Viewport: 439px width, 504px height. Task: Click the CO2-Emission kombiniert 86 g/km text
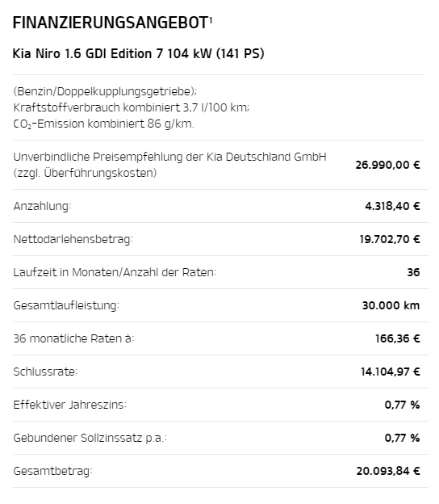click(x=104, y=124)
